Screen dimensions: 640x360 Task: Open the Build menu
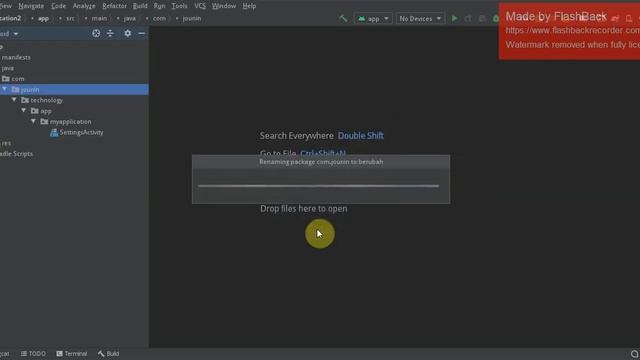coord(140,6)
